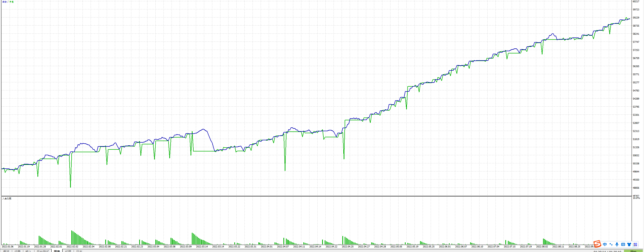Click the Sogou input method logo
Image resolution: width=644 pixels, height=252 pixels.
[x=597, y=244]
